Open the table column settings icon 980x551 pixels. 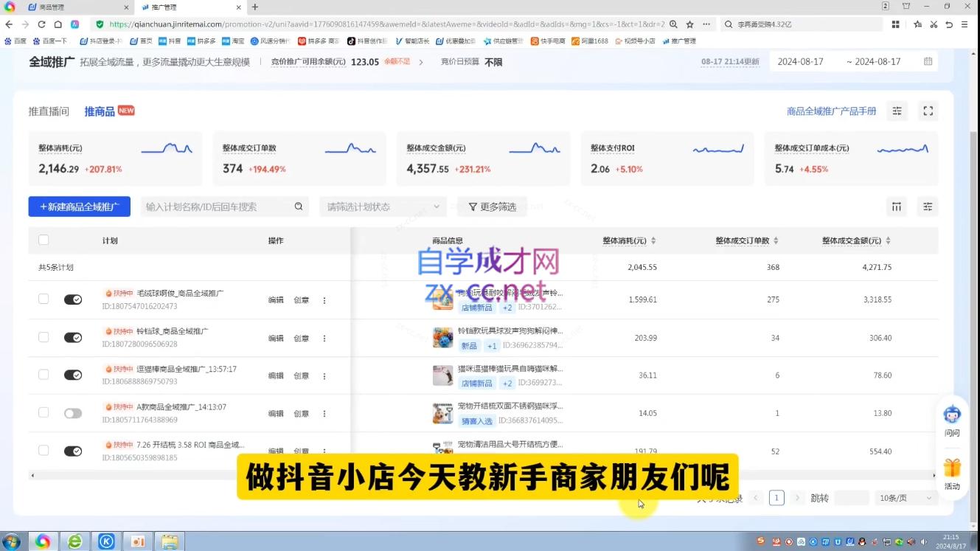[x=896, y=207]
